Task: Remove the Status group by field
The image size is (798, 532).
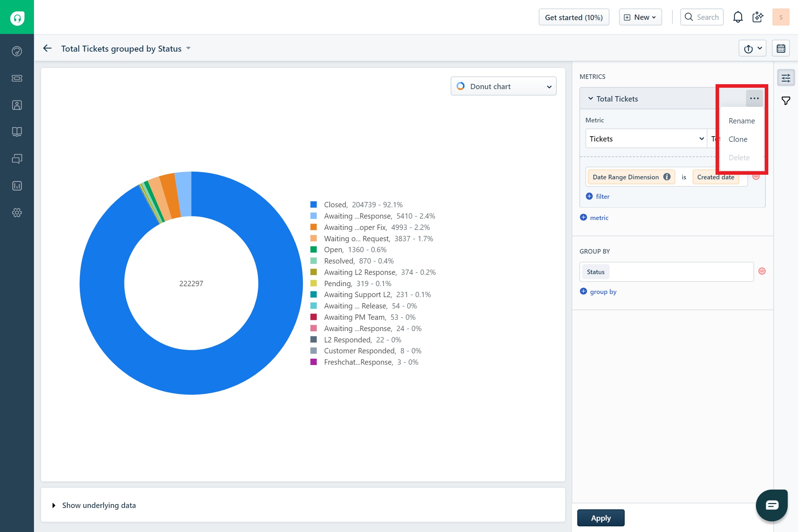Action: tap(762, 271)
